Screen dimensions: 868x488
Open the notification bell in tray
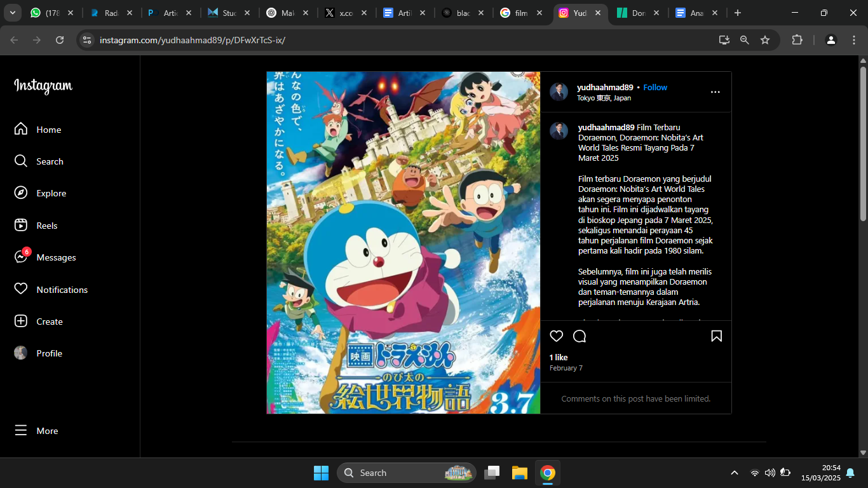tap(850, 473)
